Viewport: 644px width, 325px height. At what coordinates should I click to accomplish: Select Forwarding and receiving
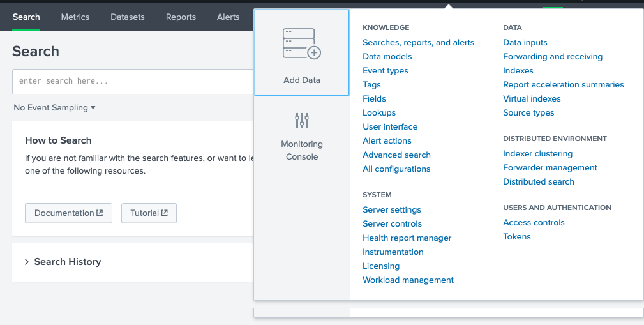552,57
